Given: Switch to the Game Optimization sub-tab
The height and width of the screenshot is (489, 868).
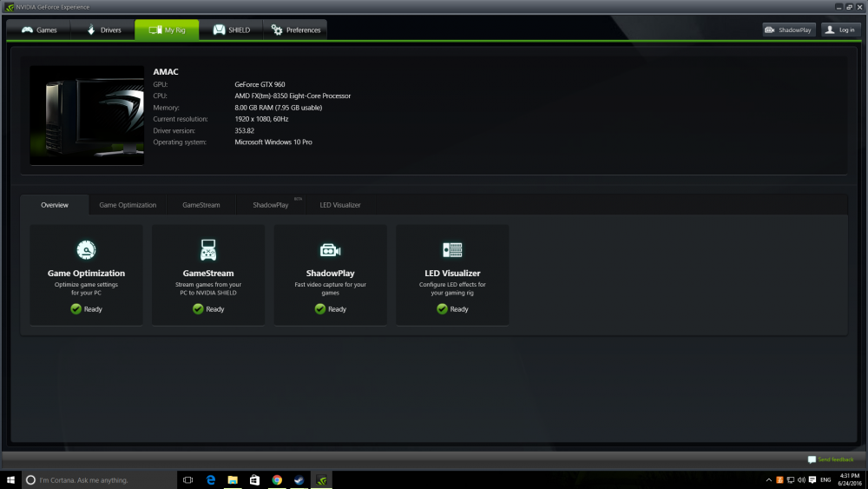Looking at the screenshot, I should click(x=128, y=205).
